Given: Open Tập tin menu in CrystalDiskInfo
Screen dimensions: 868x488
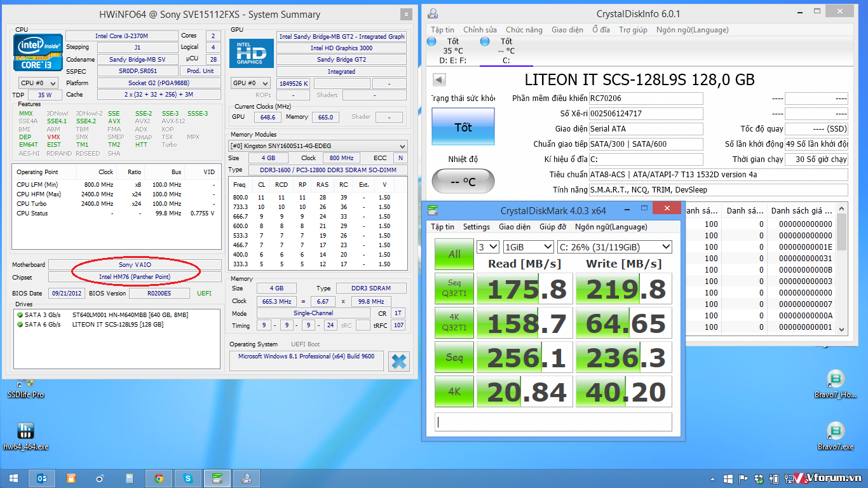Looking at the screenshot, I should coord(442,30).
